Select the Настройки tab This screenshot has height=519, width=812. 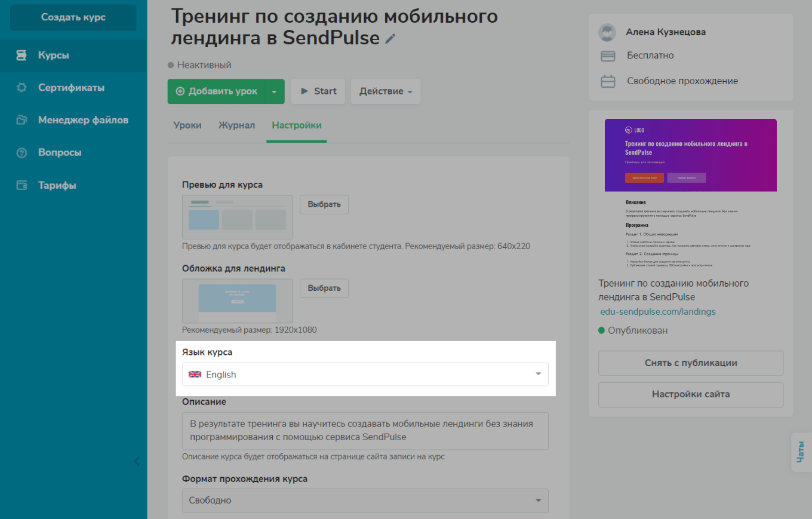pyautogui.click(x=297, y=125)
